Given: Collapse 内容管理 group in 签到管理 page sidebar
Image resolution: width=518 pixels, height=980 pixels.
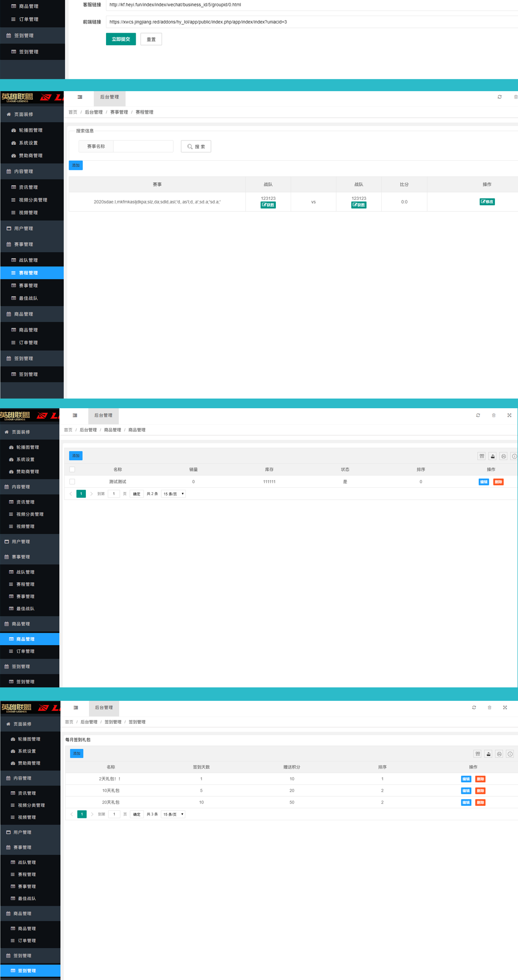Looking at the screenshot, I should click(x=30, y=778).
